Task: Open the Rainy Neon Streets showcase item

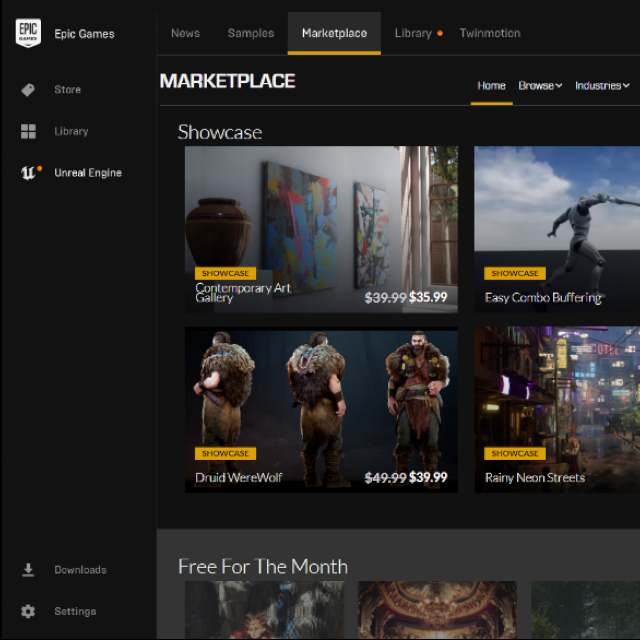Action: tap(556, 409)
